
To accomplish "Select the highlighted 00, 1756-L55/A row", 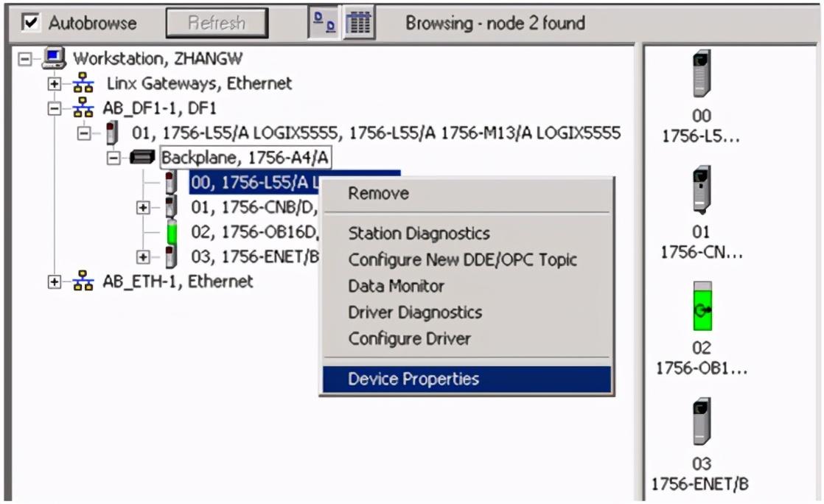I will [255, 182].
